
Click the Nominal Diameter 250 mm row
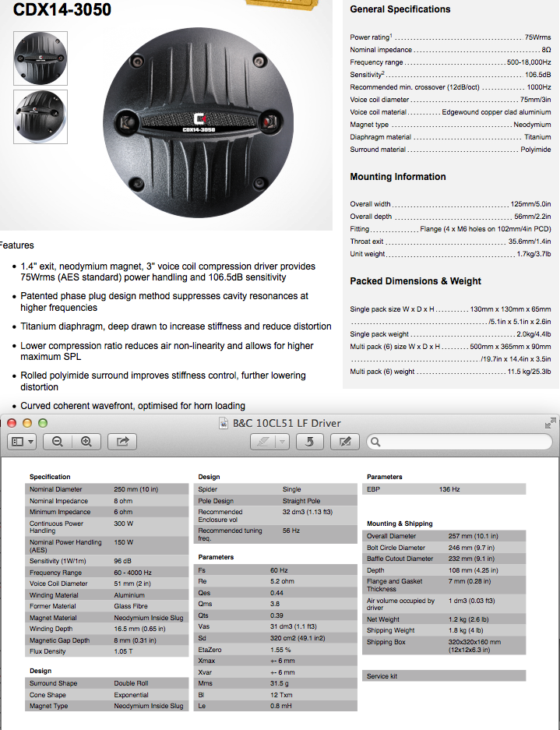click(107, 489)
